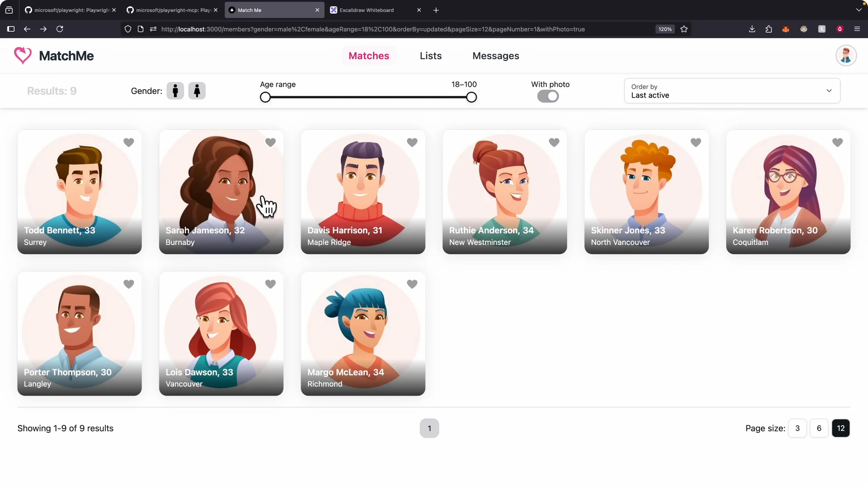
Task: Go to the Matches tab
Action: tap(369, 56)
